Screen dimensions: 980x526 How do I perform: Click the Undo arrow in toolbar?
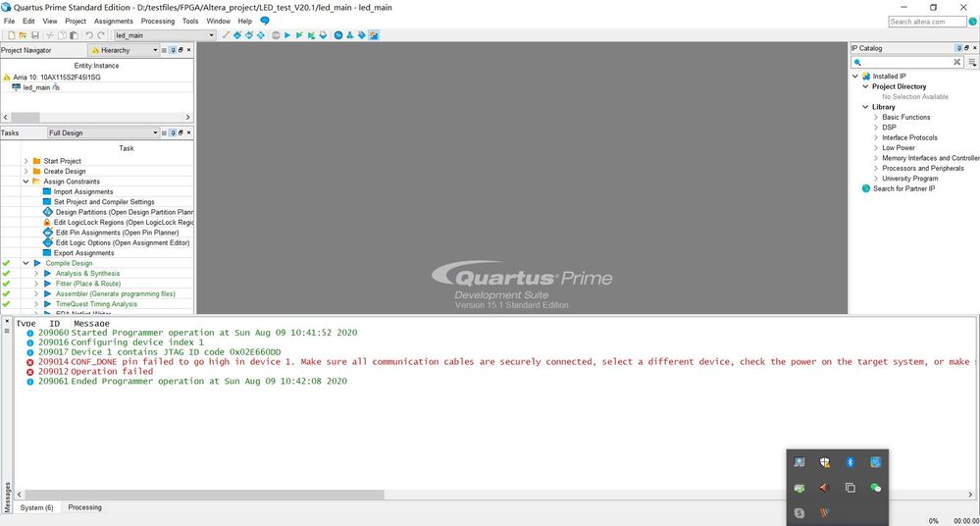pyautogui.click(x=89, y=35)
